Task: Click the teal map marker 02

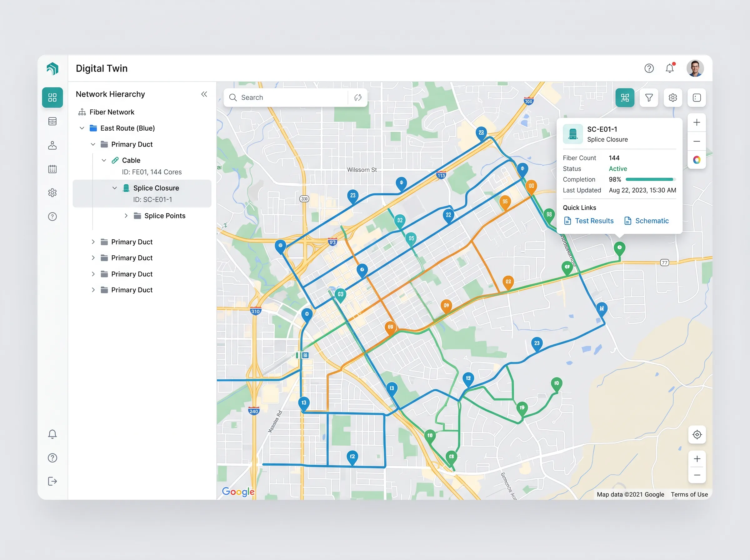Action: [x=400, y=221]
